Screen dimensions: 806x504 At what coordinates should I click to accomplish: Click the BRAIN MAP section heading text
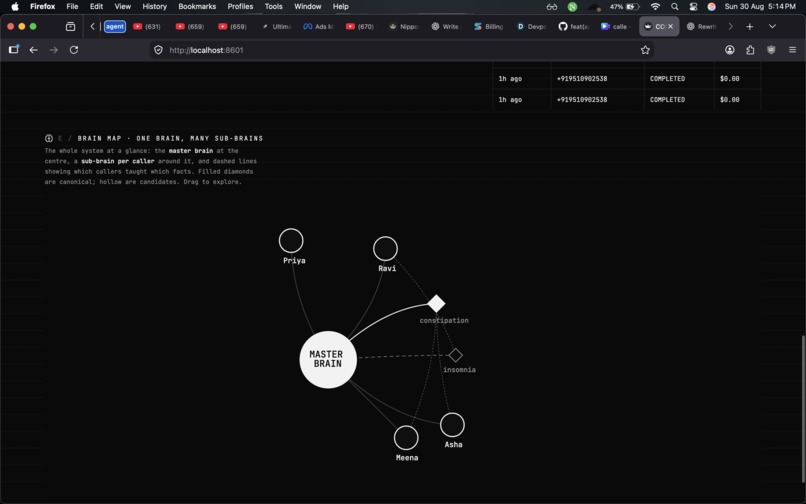pyautogui.click(x=170, y=138)
